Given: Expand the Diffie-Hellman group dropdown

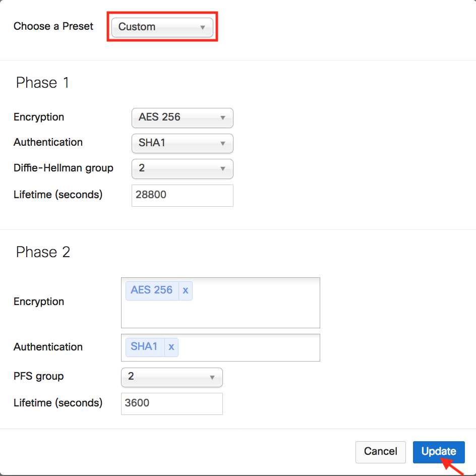Looking at the screenshot, I should [182, 168].
